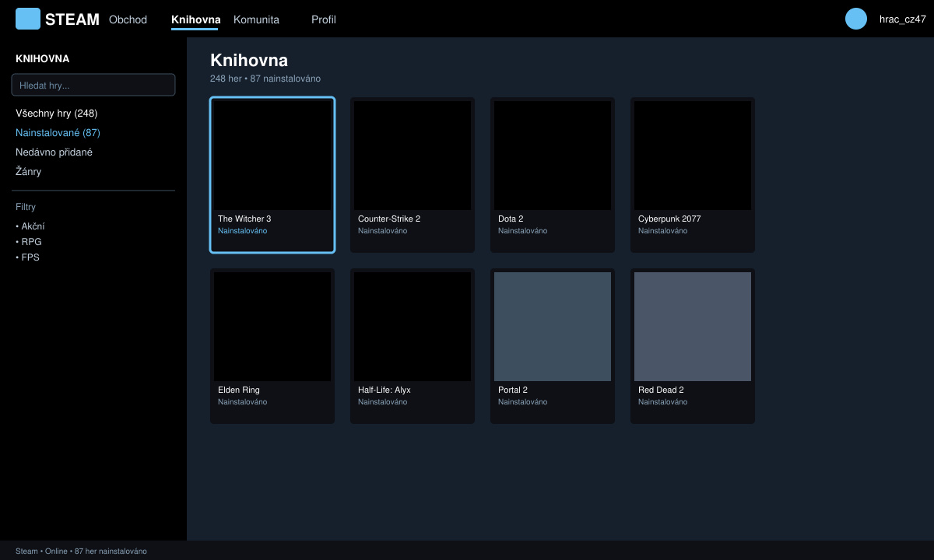Viewport: 934px width, 560px height.
Task: Click the KNIHOVNA sidebar header
Action: click(43, 59)
